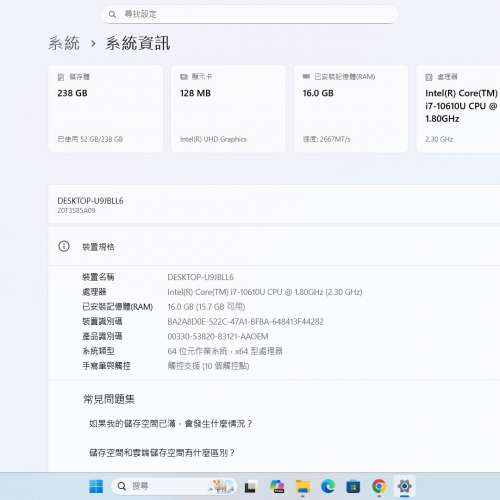Viewport: 500px width, 500px height.
Task: Open the 128 MB graphics card tile
Action: coord(228,109)
